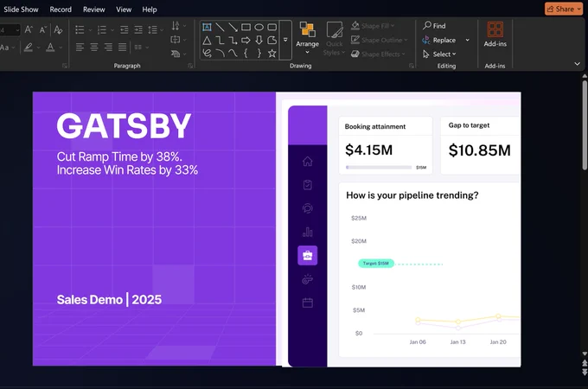
Task: Select the Elbow Connector shape
Action: 220,40
